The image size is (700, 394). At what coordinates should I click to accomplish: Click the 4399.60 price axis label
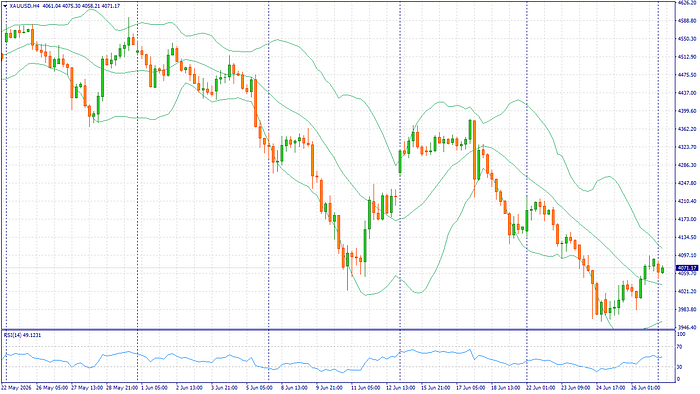click(x=687, y=111)
